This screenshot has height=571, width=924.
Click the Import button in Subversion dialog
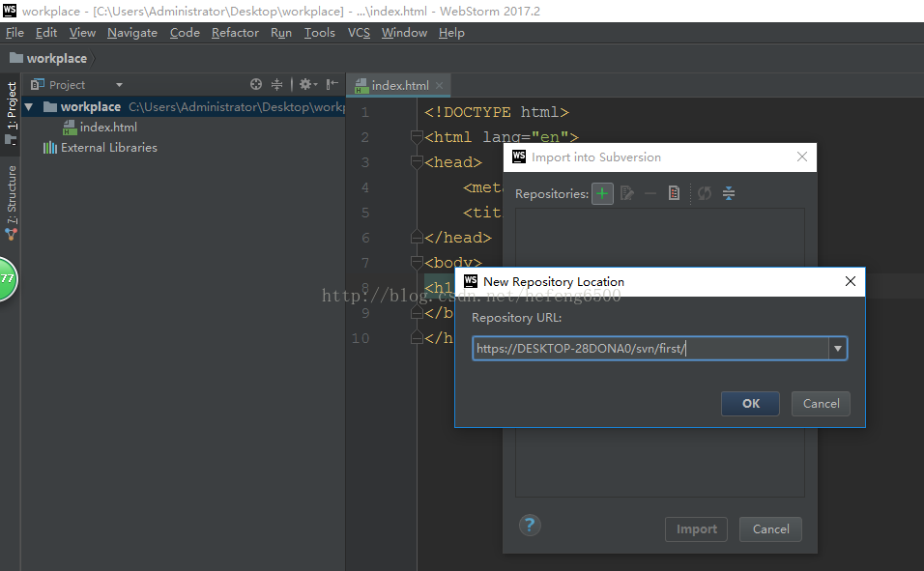(x=697, y=529)
